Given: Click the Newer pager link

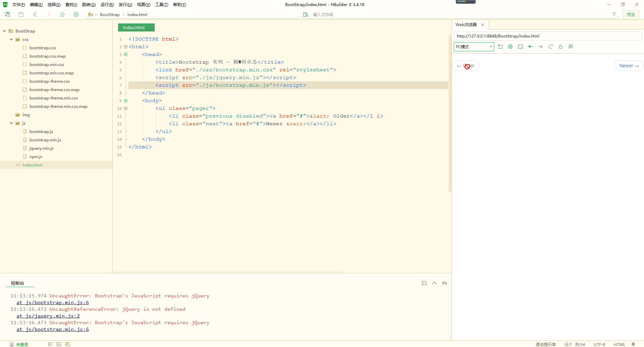Looking at the screenshot, I should (629, 66).
